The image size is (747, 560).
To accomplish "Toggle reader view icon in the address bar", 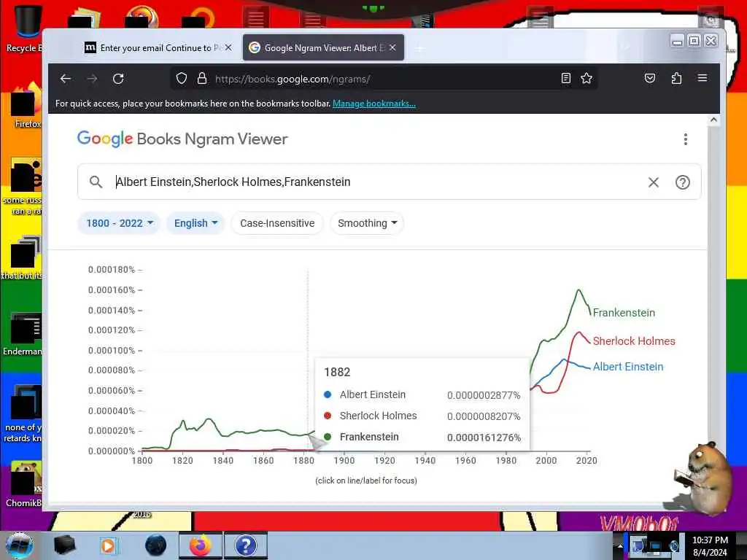I will [565, 79].
